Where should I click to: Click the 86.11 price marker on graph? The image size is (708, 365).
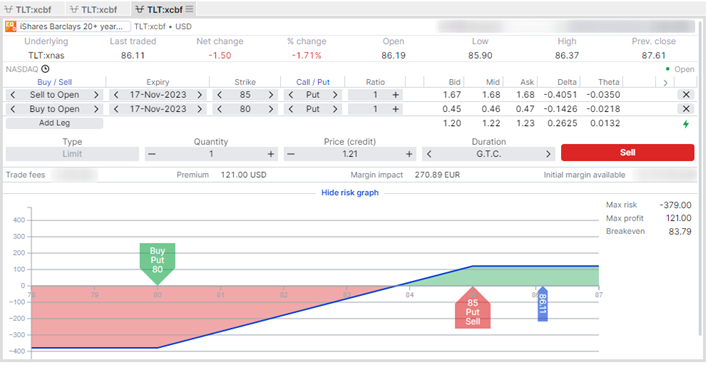(543, 304)
